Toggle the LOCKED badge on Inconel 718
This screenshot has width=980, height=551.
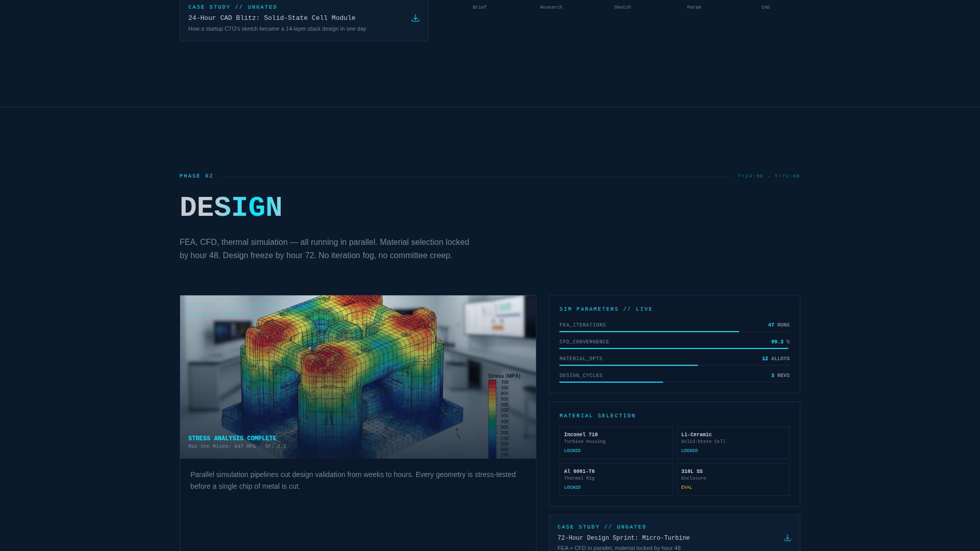pos(572,450)
